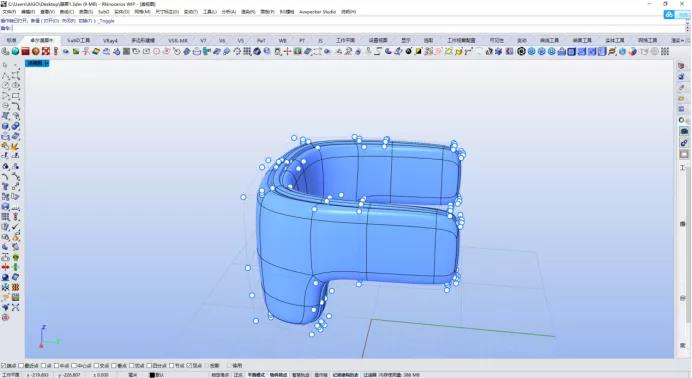This screenshot has width=692, height=378.
Task: Click the white square icon in right sidebar
Action: tap(684, 154)
